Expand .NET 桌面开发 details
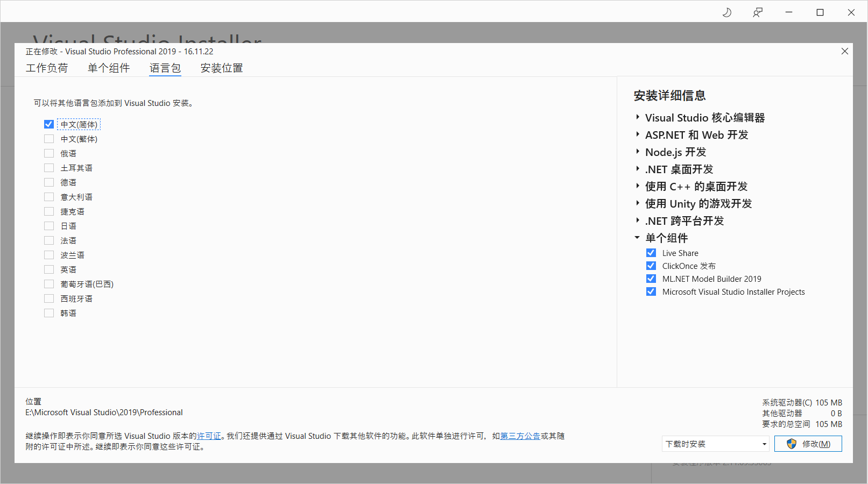Image resolution: width=868 pixels, height=484 pixels. tap(638, 169)
